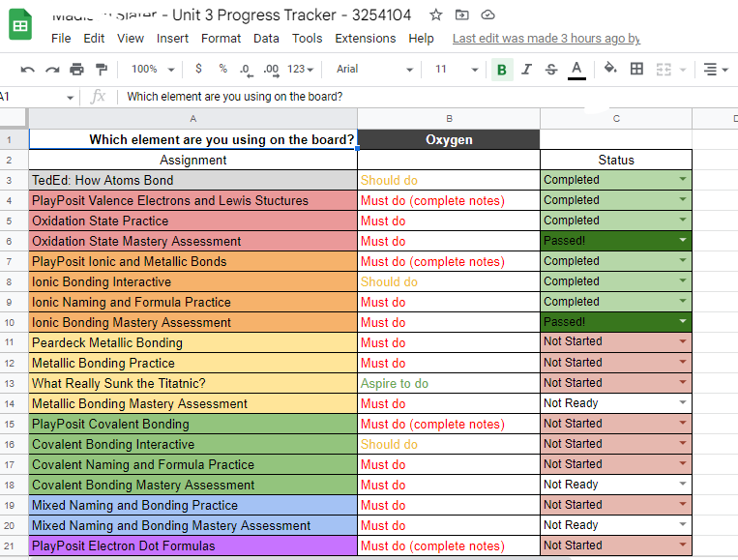Click into the formula bar text
Image resolution: width=738 pixels, height=560 pixels.
point(234,97)
